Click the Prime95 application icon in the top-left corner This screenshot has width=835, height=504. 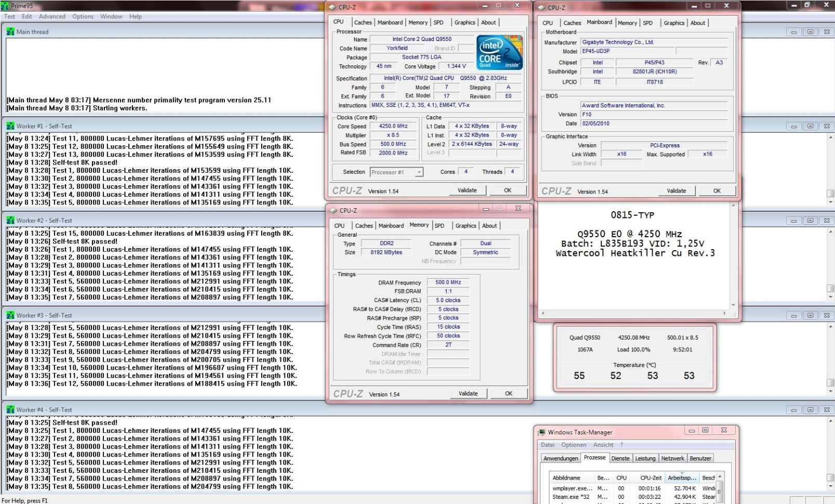(x=5, y=5)
